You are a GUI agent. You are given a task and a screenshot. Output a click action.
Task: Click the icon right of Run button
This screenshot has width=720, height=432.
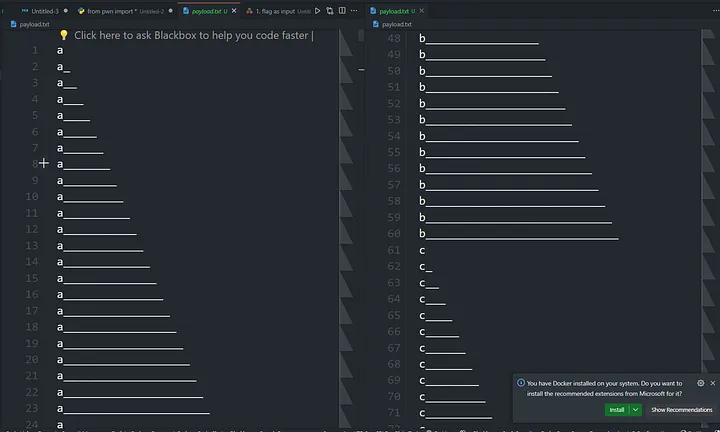click(x=329, y=10)
